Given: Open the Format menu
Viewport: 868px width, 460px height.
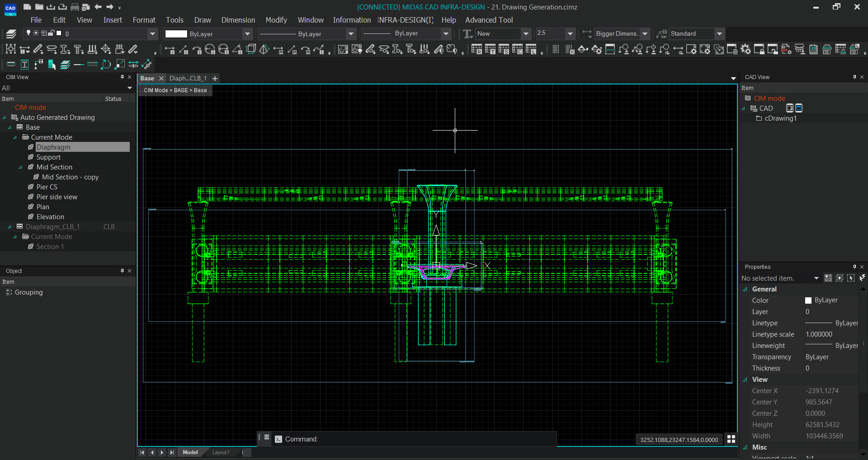Looking at the screenshot, I should 144,20.
